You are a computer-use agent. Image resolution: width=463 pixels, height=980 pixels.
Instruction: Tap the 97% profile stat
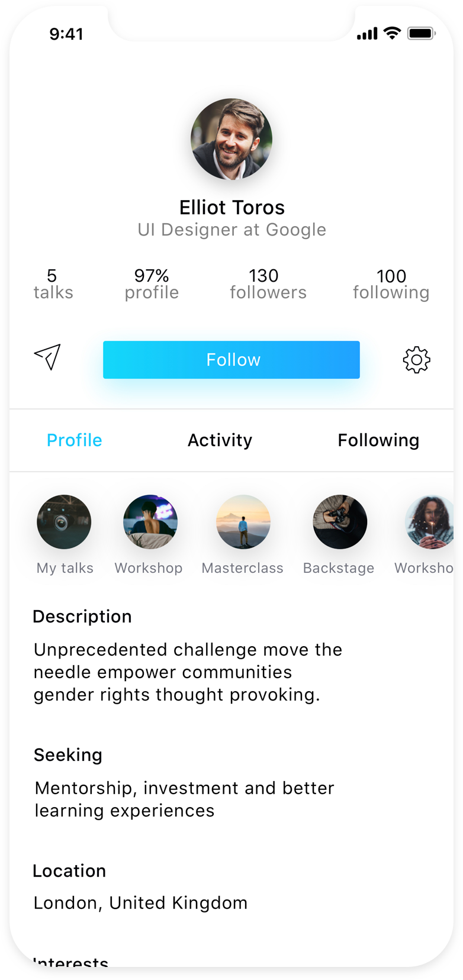[152, 284]
